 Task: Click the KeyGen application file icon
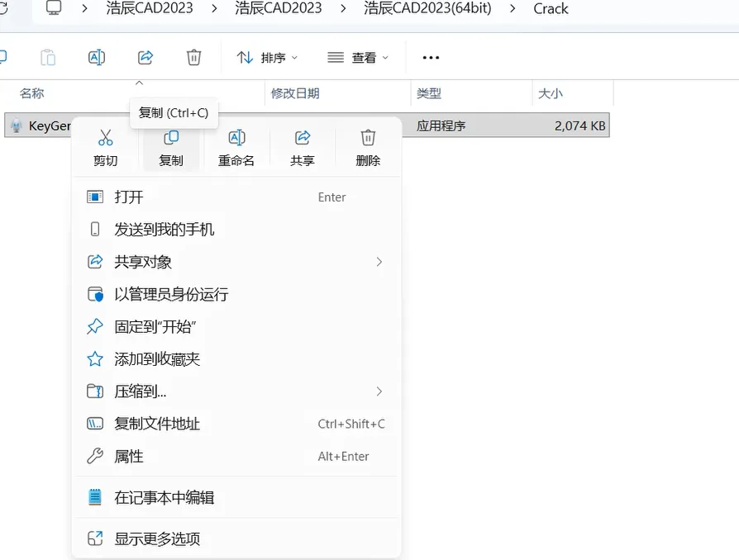click(x=17, y=126)
